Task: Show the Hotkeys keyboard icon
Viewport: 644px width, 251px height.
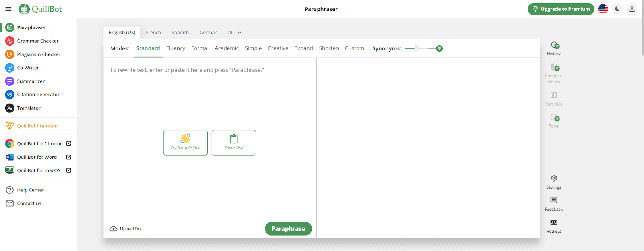Action: [x=554, y=222]
